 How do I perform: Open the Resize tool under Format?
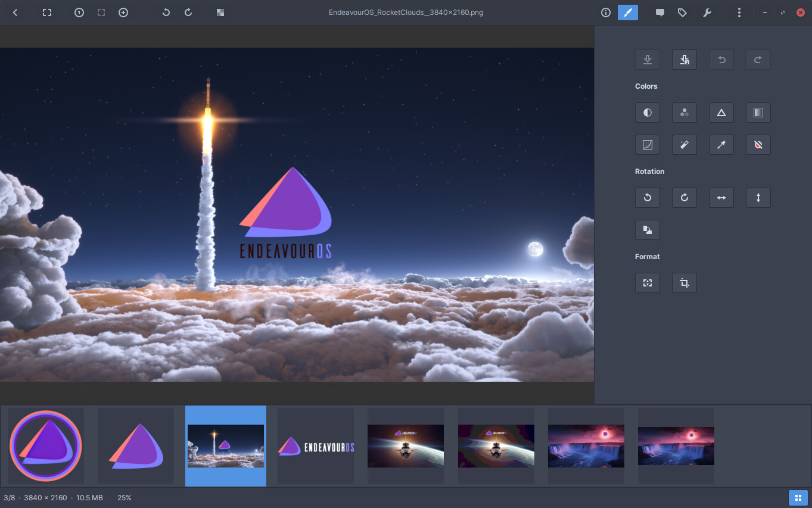click(648, 283)
